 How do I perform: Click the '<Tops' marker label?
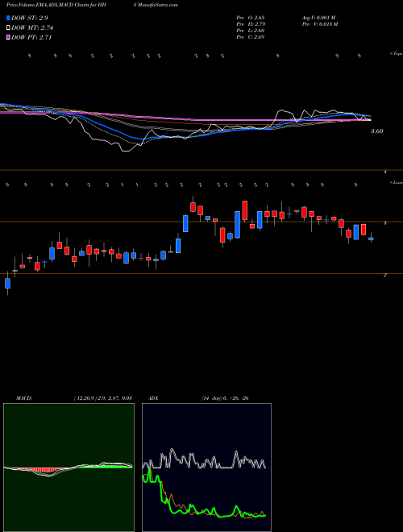click(396, 54)
